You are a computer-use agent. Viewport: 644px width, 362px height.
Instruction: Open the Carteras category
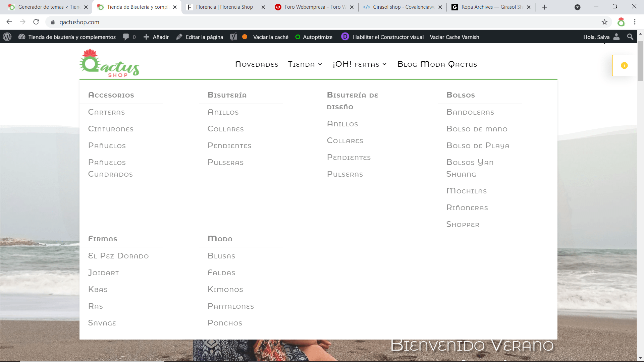point(106,112)
